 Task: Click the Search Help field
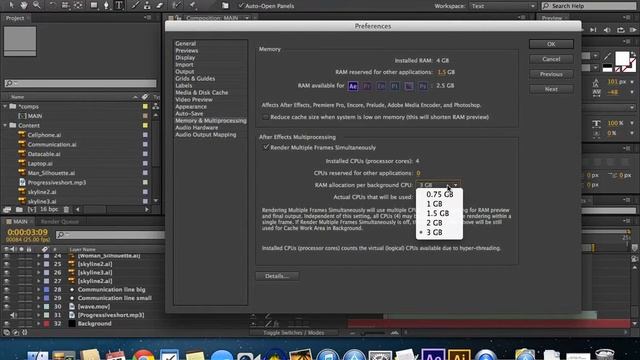pos(589,6)
